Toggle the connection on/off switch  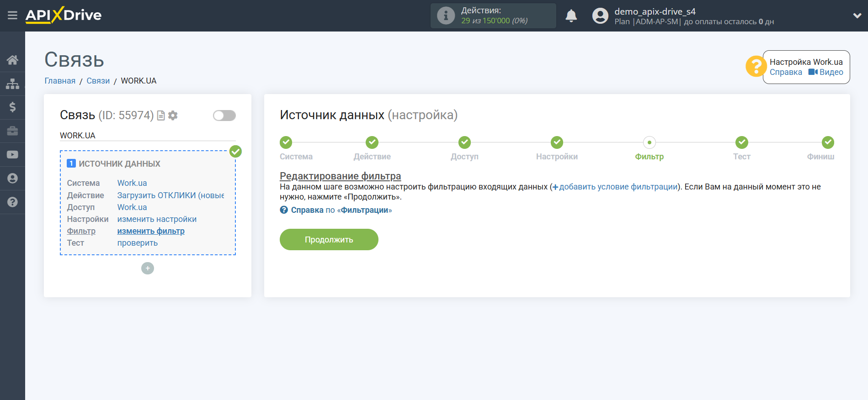(224, 116)
